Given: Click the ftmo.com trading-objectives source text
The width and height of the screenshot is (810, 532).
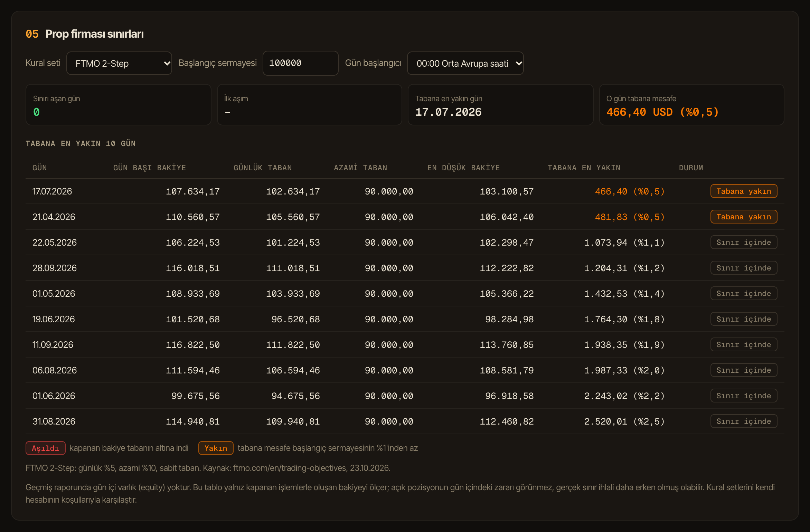Looking at the screenshot, I should [290, 468].
